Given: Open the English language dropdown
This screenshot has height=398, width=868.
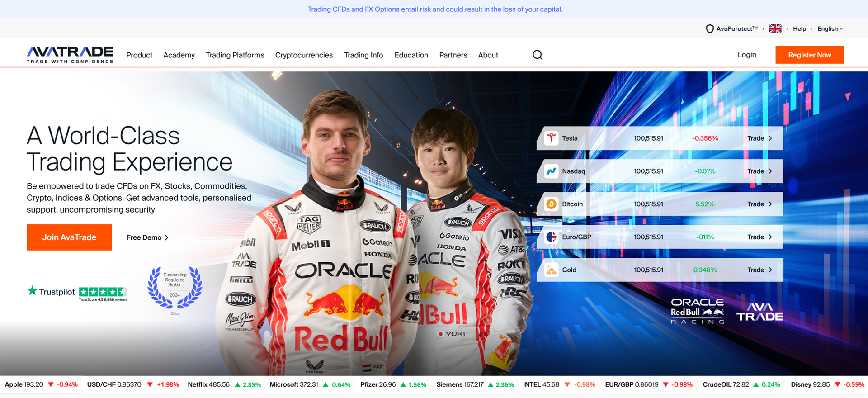Looking at the screenshot, I should click(x=830, y=28).
